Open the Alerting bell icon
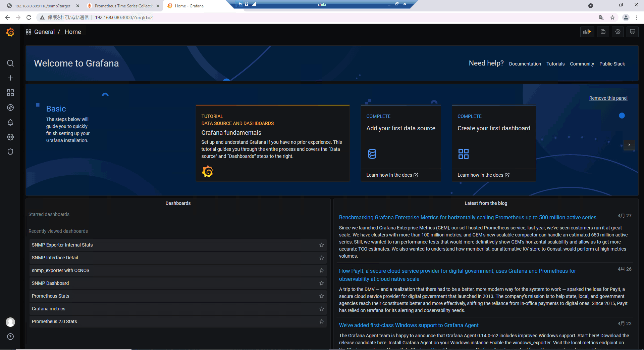The height and width of the screenshot is (350, 644). [10, 122]
